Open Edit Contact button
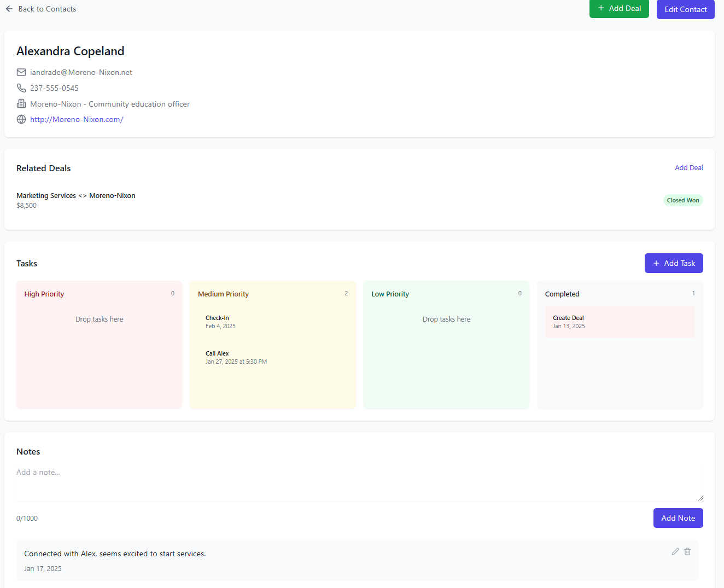This screenshot has height=588, width=724. 686,9
